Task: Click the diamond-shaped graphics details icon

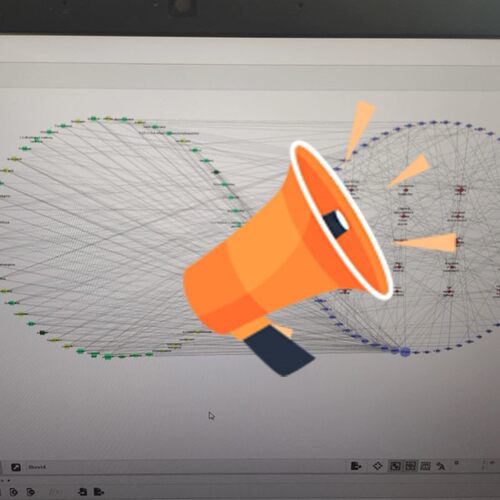Action: (x=377, y=466)
